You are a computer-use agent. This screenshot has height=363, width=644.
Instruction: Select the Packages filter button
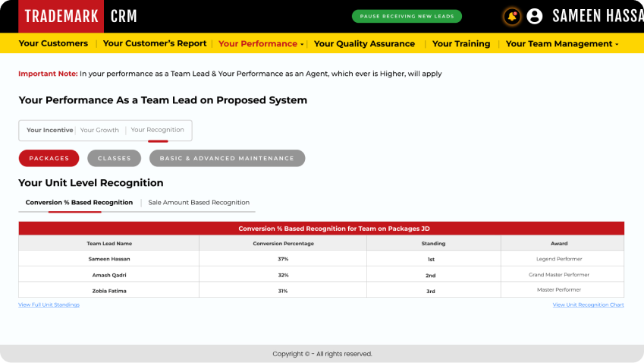tap(49, 158)
